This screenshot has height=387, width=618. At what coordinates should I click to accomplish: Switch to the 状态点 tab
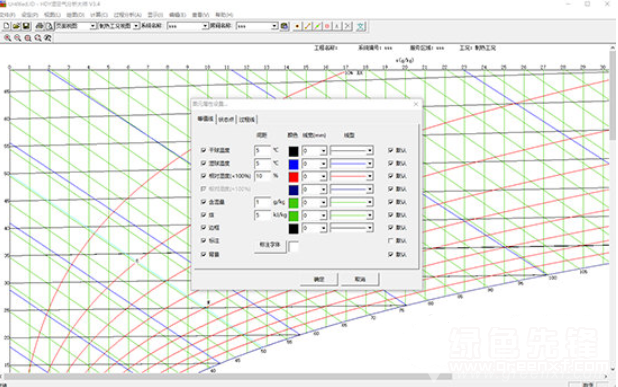point(226,119)
